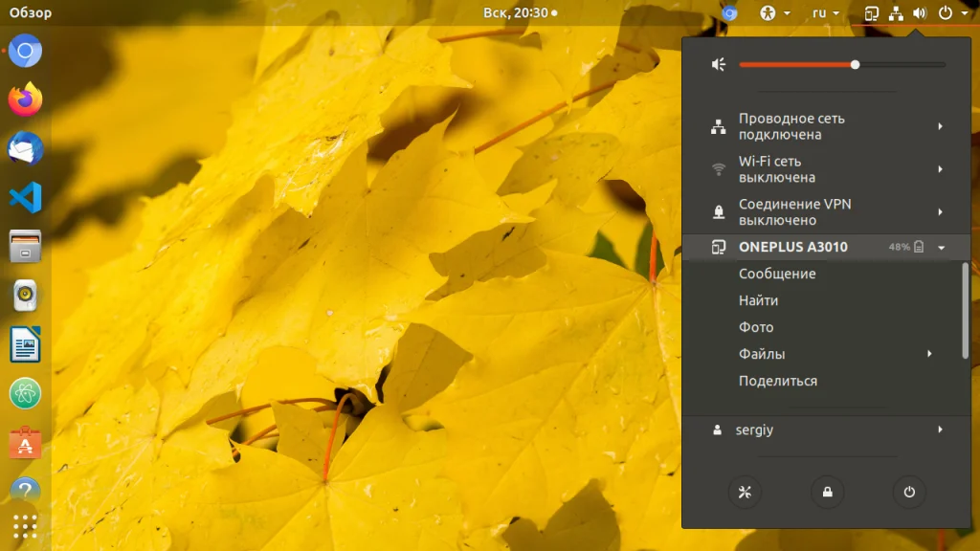Open the ru keyboard layout menu

tap(826, 12)
